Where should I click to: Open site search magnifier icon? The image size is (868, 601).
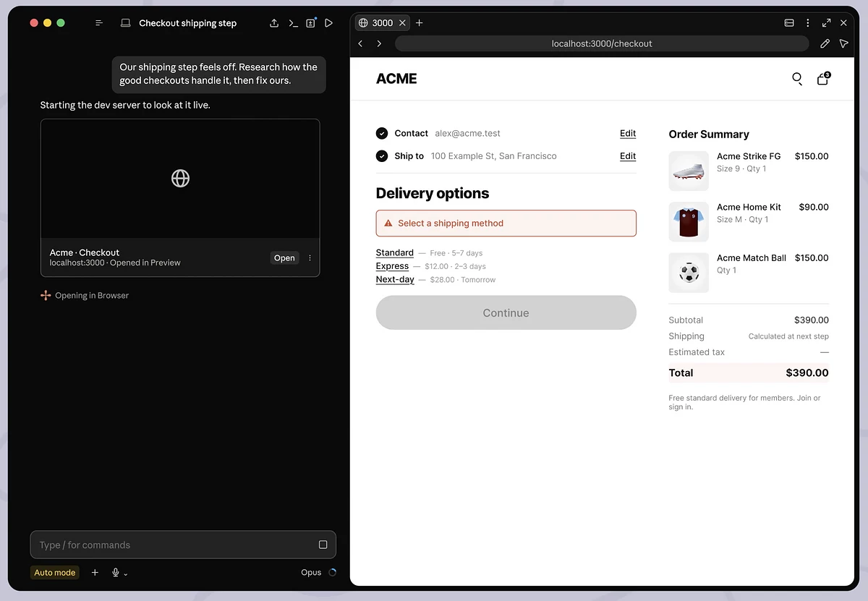[x=797, y=79]
